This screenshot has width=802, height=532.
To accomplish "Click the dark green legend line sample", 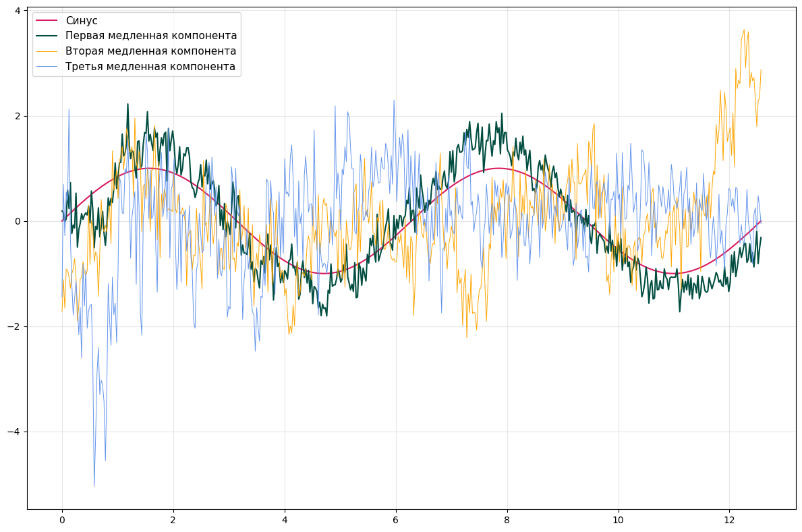I will 47,36.
